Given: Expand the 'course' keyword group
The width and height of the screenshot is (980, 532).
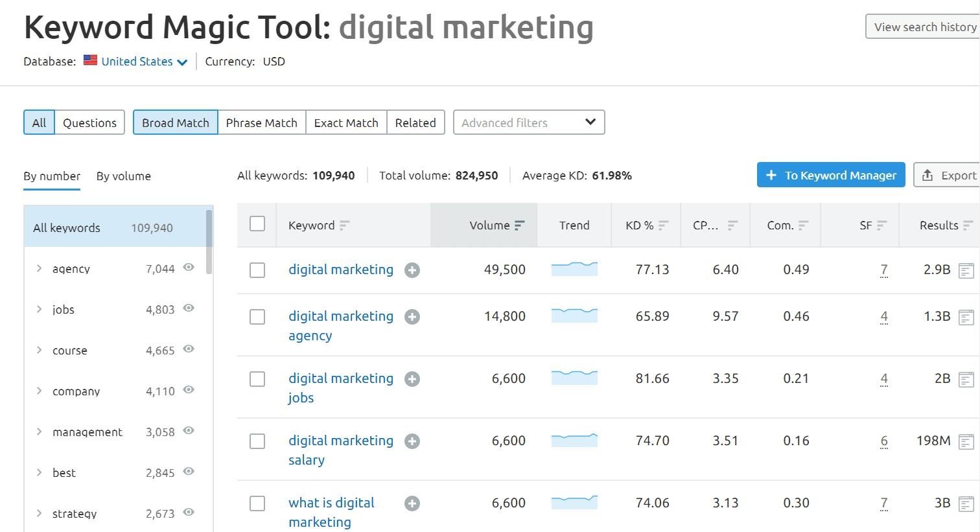Looking at the screenshot, I should 40,350.
